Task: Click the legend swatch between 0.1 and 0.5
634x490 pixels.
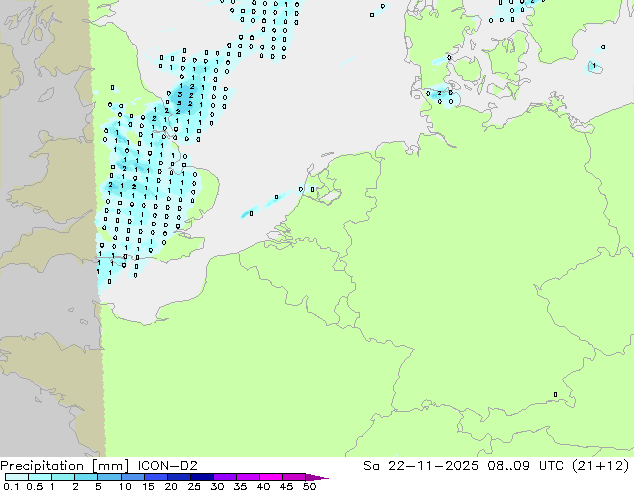Action: point(17,477)
